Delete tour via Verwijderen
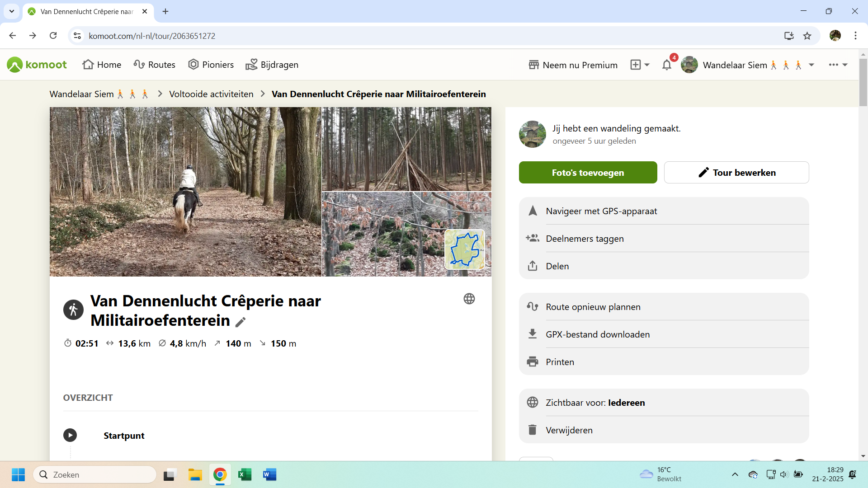 [x=569, y=430]
